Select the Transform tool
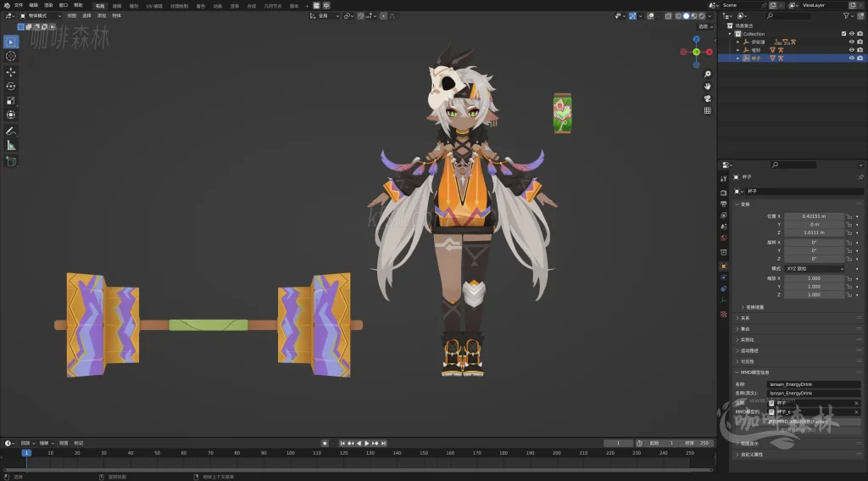The height and width of the screenshot is (481, 868). 10,115
